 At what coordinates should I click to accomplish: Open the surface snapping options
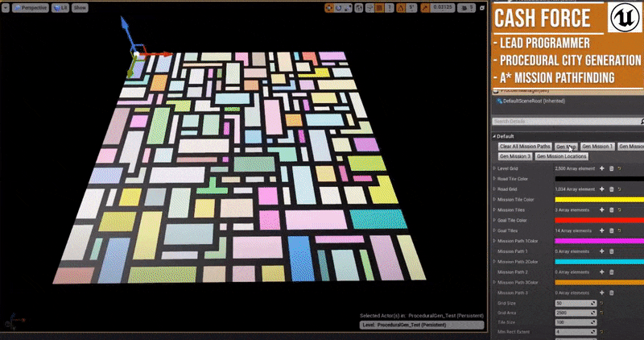coord(370,8)
